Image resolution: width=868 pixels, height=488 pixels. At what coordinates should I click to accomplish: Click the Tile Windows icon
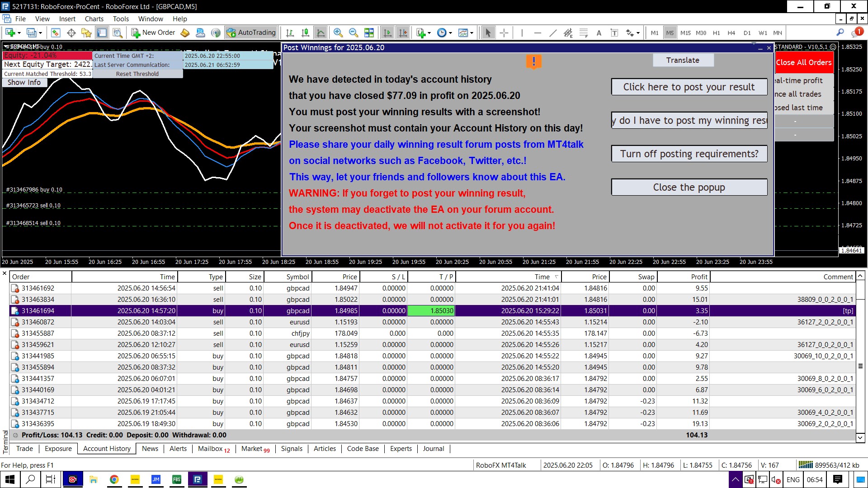click(x=369, y=33)
